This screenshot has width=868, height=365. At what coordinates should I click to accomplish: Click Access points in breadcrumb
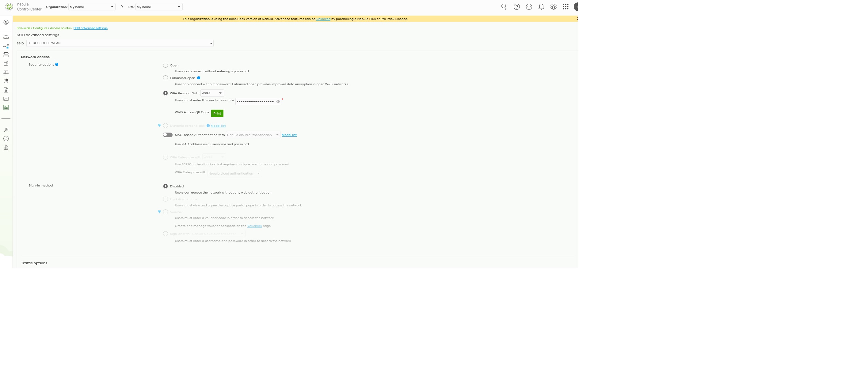[x=60, y=28]
